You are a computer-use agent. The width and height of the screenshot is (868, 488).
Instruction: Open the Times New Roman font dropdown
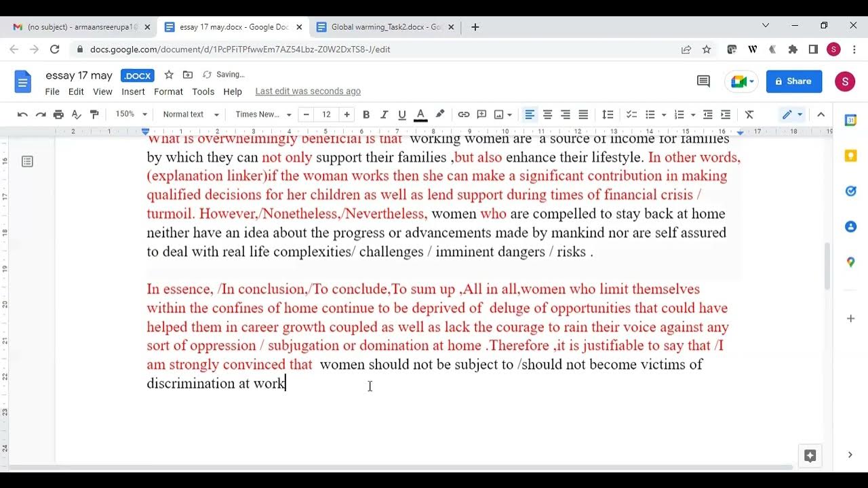click(x=263, y=115)
